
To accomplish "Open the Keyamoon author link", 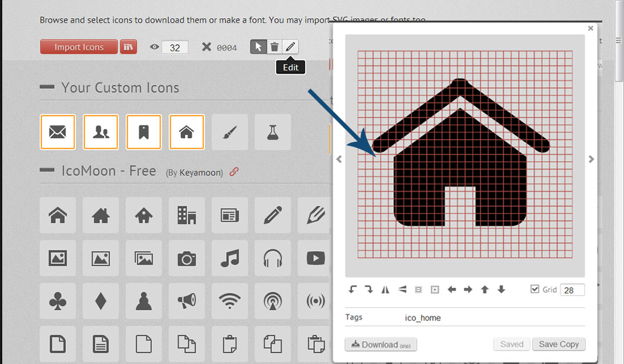I will pos(201,172).
